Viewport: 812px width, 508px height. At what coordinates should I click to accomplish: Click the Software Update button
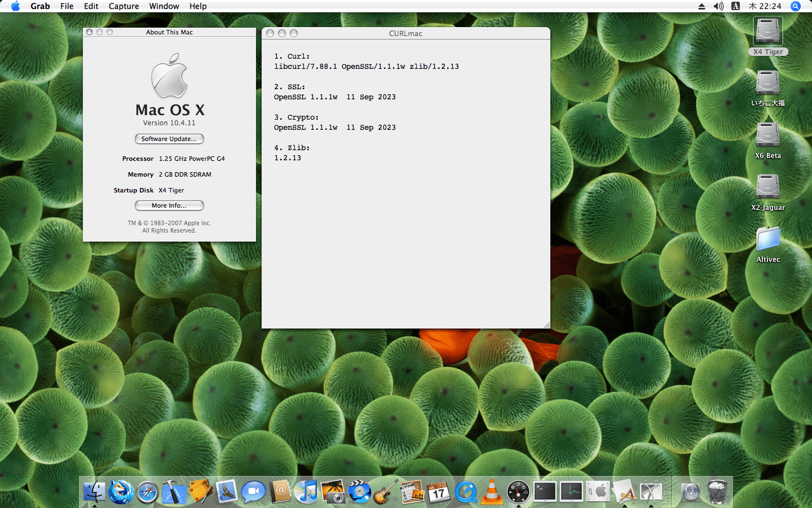pos(169,139)
